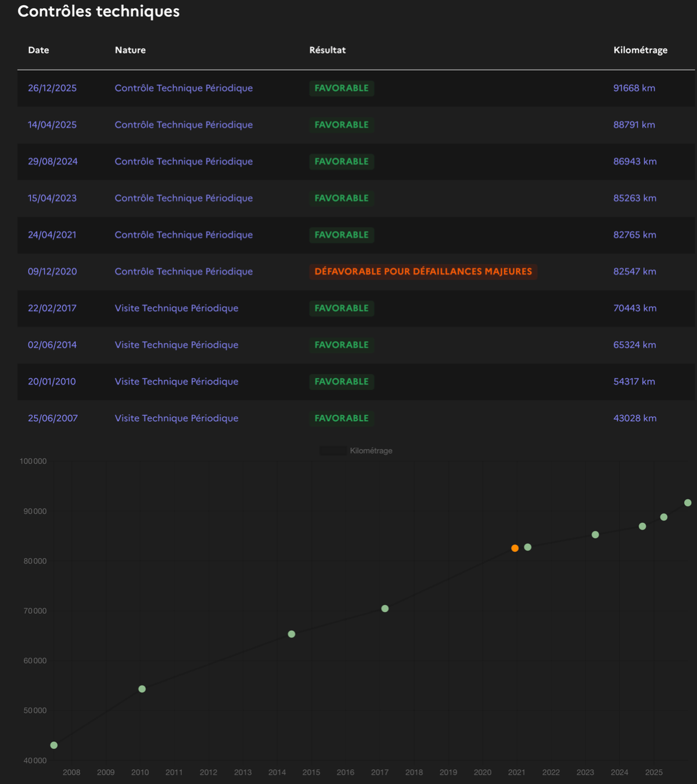Image resolution: width=697 pixels, height=784 pixels.
Task: Click the Favorable badge for 25/06/2007
Action: coord(342,418)
